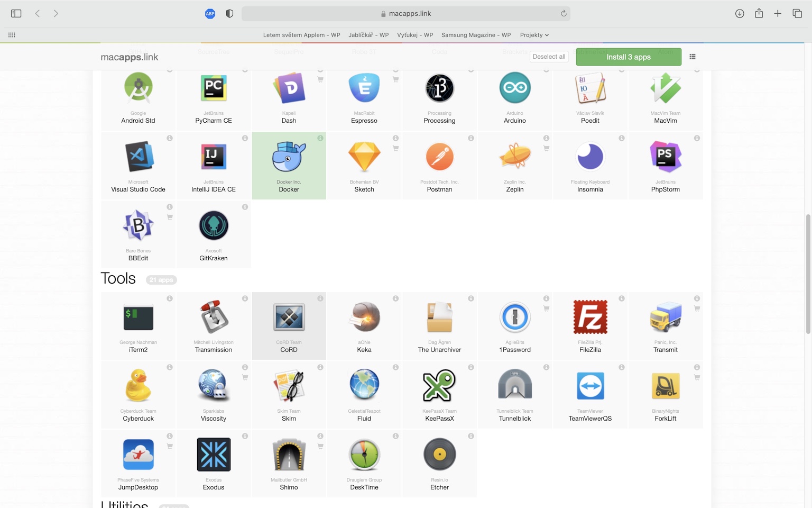Open the macapps.link logo link
Viewport: 812px width, 508px height.
pos(130,57)
